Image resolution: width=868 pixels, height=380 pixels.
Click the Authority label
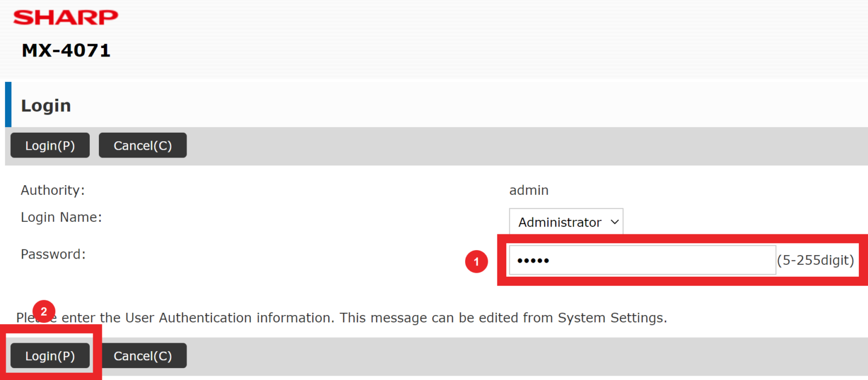click(53, 190)
